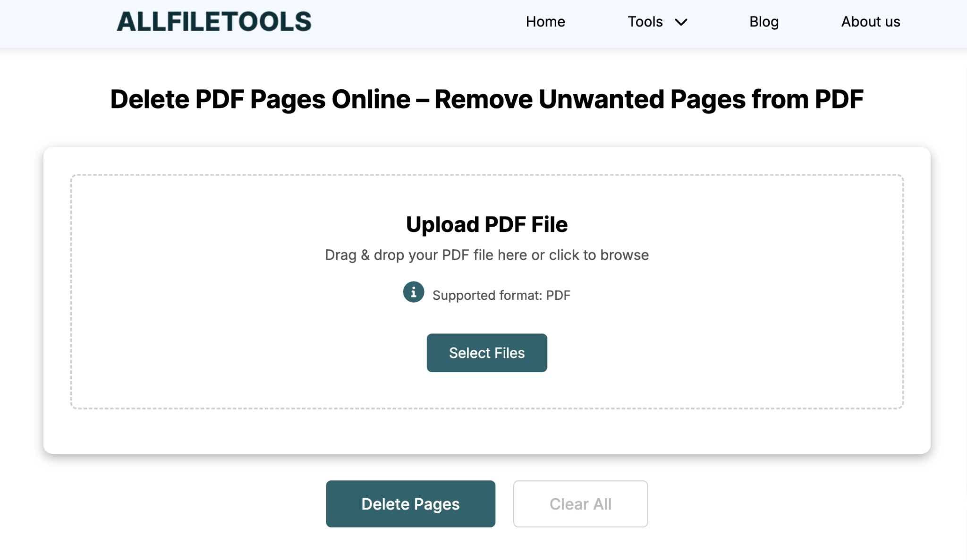The width and height of the screenshot is (967, 560).
Task: Hit the Clear All button
Action: coord(580,504)
